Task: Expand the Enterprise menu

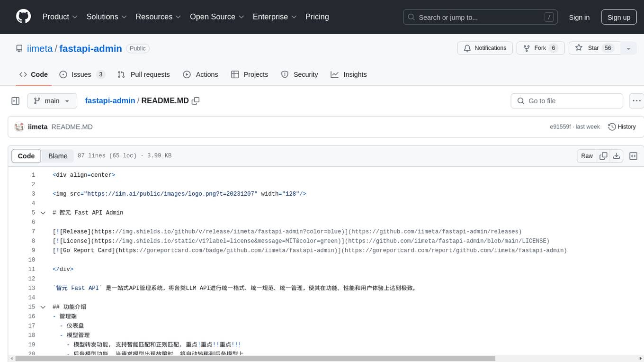Action: [x=275, y=17]
